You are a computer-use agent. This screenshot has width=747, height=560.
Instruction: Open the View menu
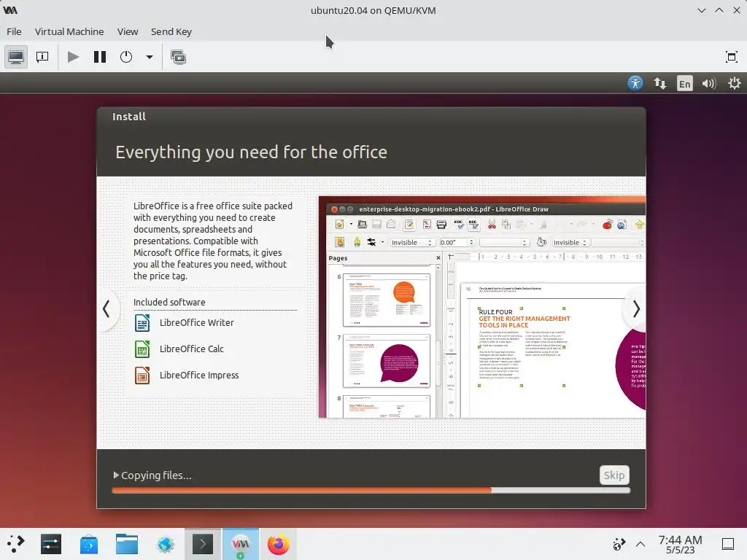coord(128,31)
